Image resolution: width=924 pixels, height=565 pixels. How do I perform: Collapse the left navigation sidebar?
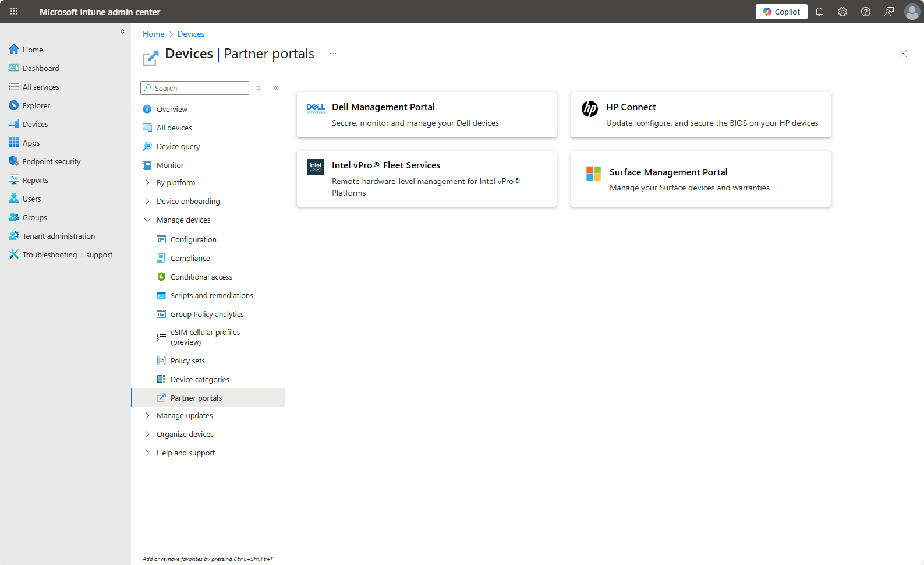(123, 31)
